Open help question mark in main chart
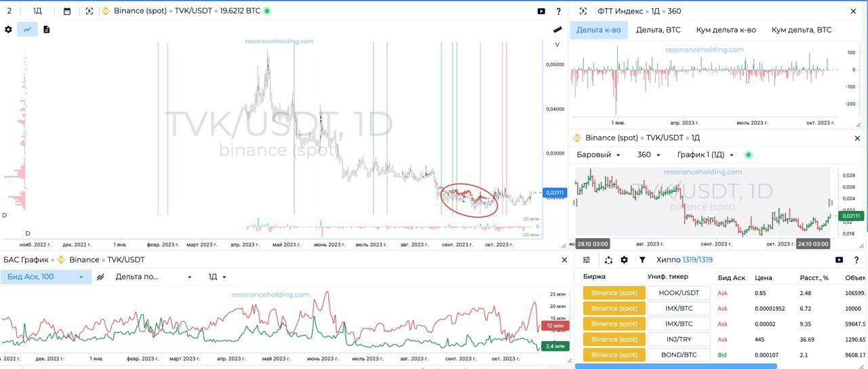Viewport: 868px width, 369px height. (559, 12)
